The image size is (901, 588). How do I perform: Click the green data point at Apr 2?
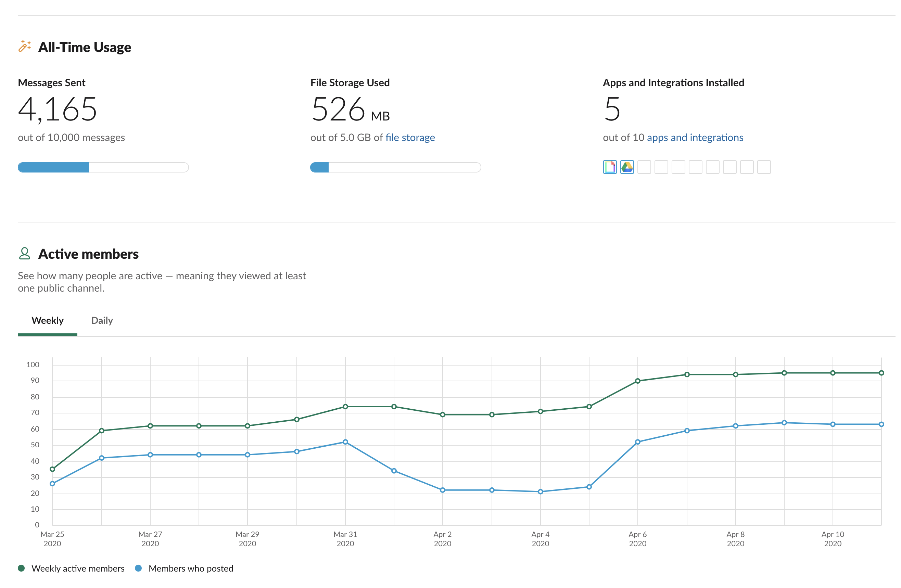pyautogui.click(x=443, y=415)
